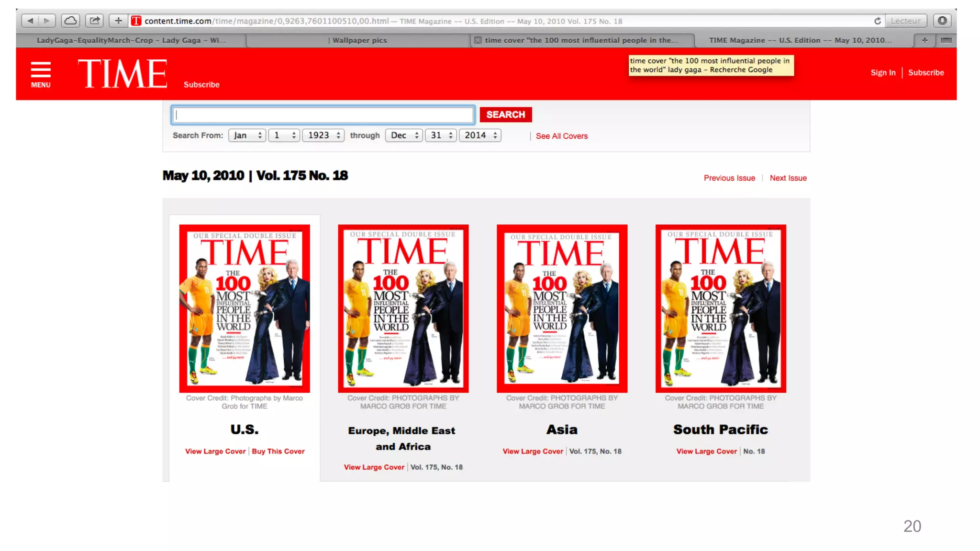Screen dimensions: 980x551
Task: Click the browser back arrow button
Action: [x=30, y=21]
